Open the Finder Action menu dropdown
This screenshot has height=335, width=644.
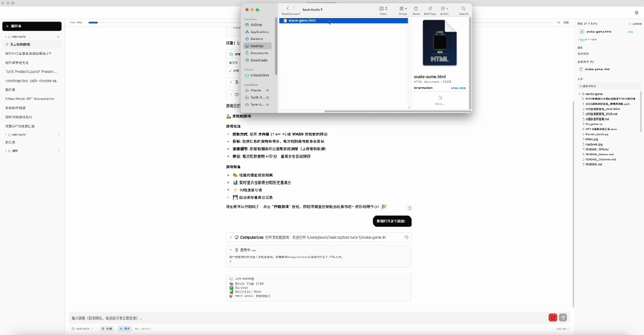pyautogui.click(x=444, y=9)
